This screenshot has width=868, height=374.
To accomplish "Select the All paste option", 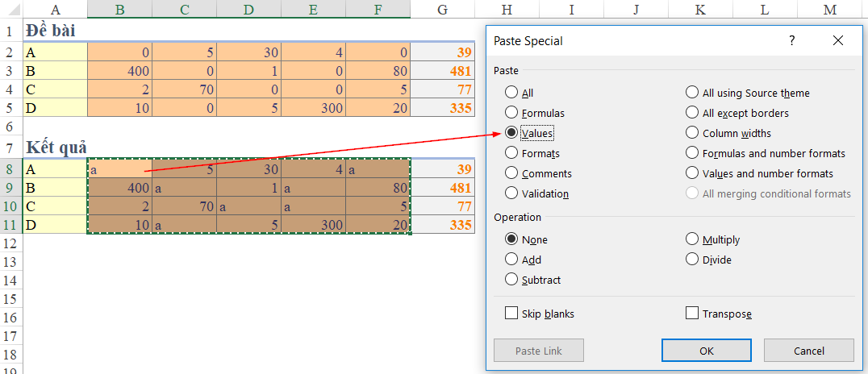I will pos(520,93).
